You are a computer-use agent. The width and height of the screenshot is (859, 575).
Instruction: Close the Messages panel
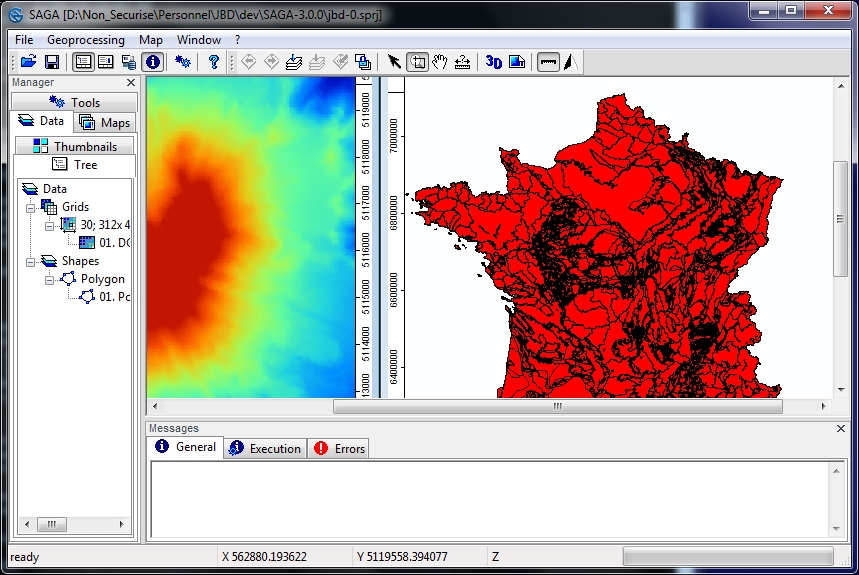coord(841,428)
